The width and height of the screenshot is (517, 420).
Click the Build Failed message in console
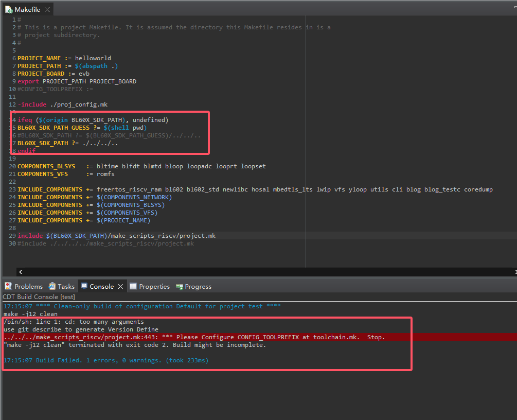pos(106,360)
